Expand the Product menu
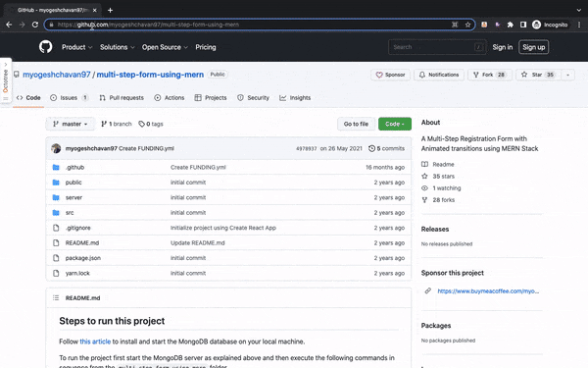The image size is (588, 368). tap(76, 47)
